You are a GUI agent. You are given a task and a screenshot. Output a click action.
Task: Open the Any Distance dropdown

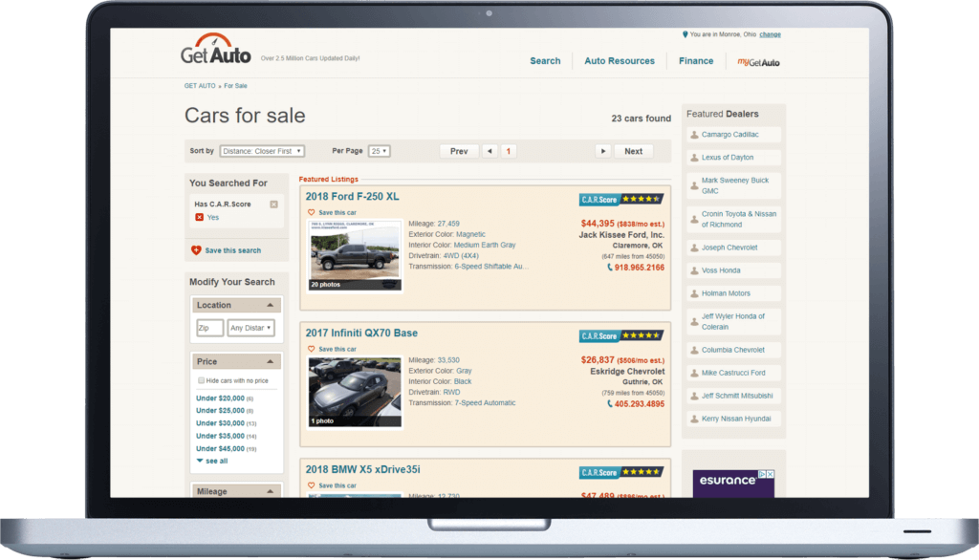point(250,328)
